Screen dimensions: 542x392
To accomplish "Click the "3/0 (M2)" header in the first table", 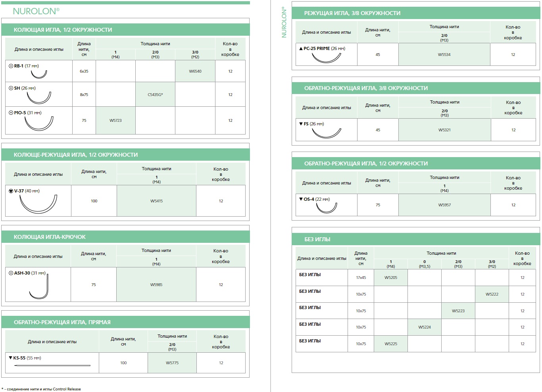I will pyautogui.click(x=195, y=54).
